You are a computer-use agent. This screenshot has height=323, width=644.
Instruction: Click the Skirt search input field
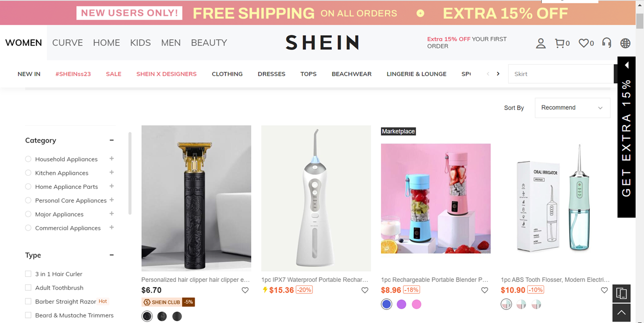[x=561, y=74]
